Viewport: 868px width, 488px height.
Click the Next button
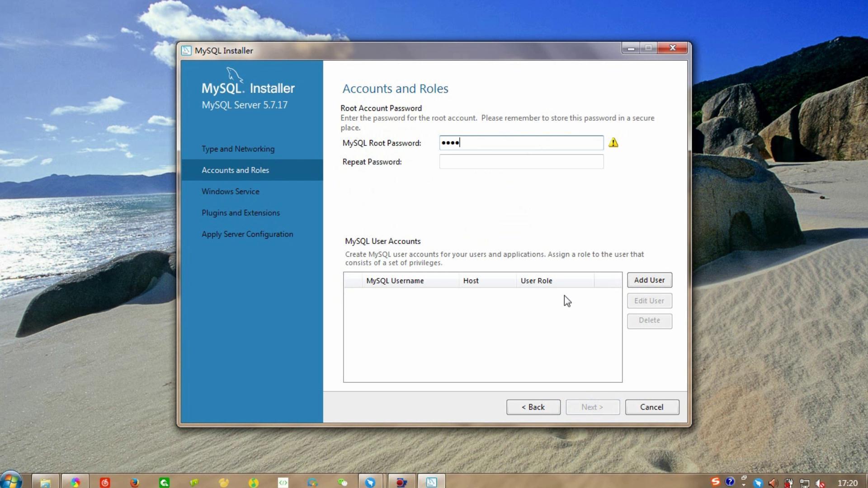pyautogui.click(x=592, y=407)
